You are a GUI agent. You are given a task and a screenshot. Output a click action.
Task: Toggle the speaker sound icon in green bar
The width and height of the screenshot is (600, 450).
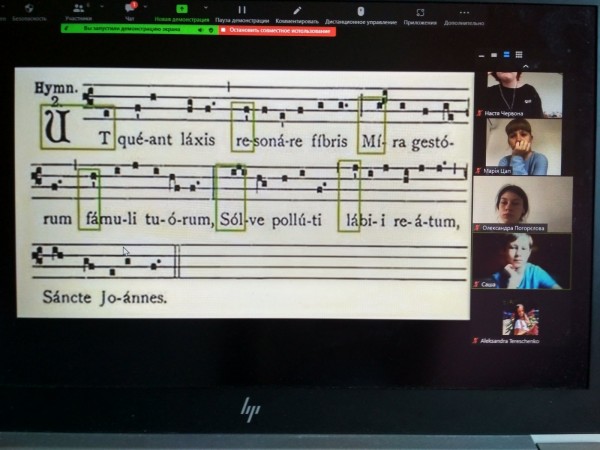pyautogui.click(x=200, y=30)
